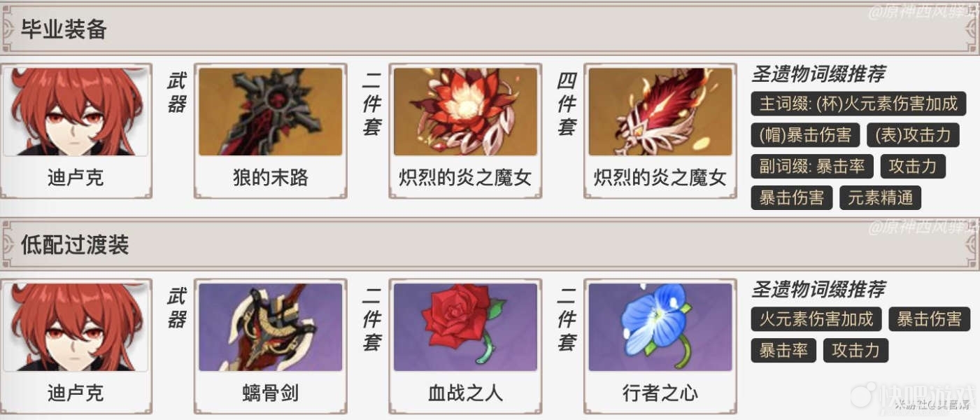
Task: Select the 血战之人 red rose icon
Action: (x=465, y=327)
